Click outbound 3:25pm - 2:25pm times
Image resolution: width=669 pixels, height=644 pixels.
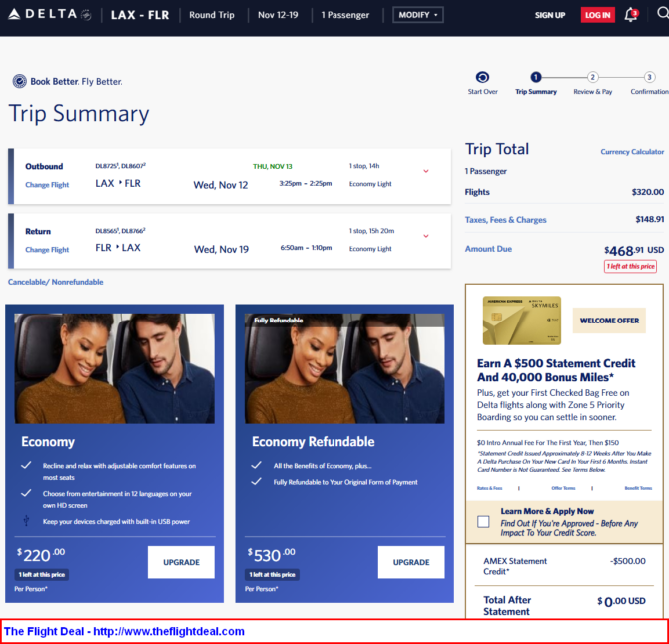point(306,183)
